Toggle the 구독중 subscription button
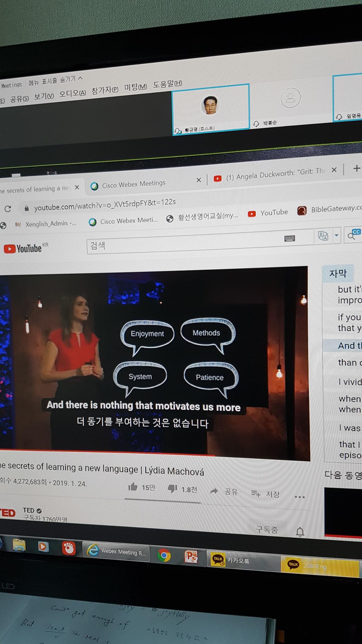Screen dimensions: 362x644 point(267,530)
